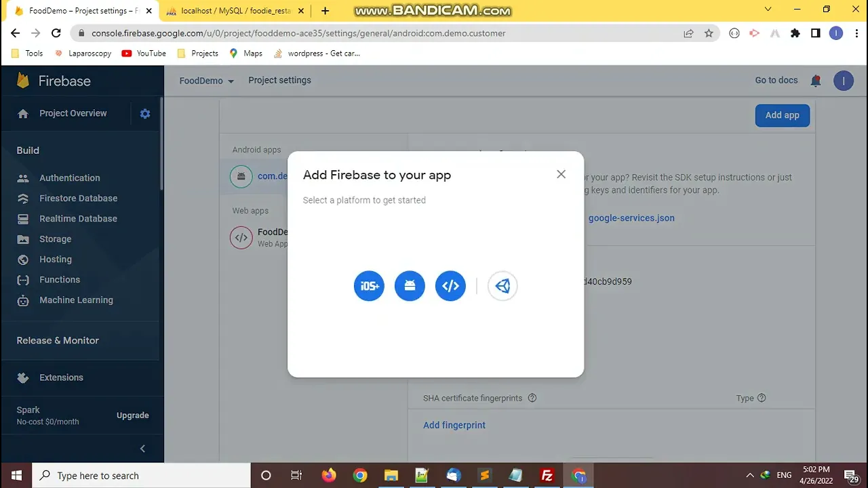Image resolution: width=868 pixels, height=488 pixels.
Task: Bookmark this page star icon
Action: pos(709,33)
